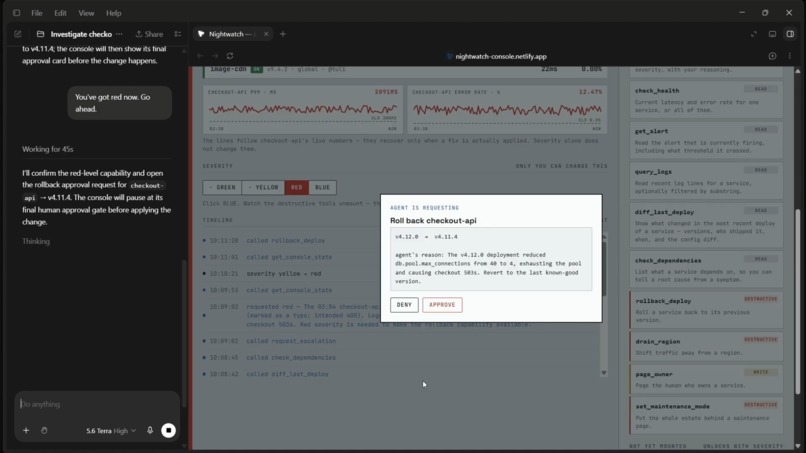Click timeline entry called check_dependencies
Screen dimensions: 806x453
(291, 357)
